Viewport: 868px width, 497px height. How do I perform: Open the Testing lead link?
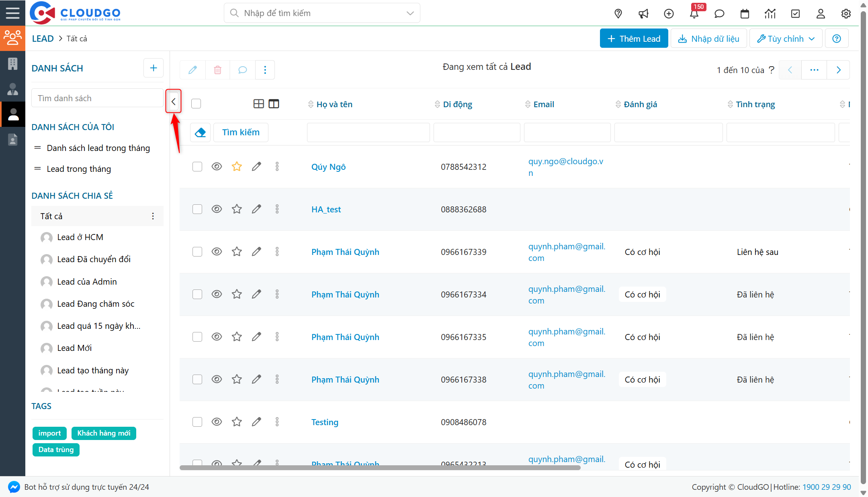pos(325,422)
